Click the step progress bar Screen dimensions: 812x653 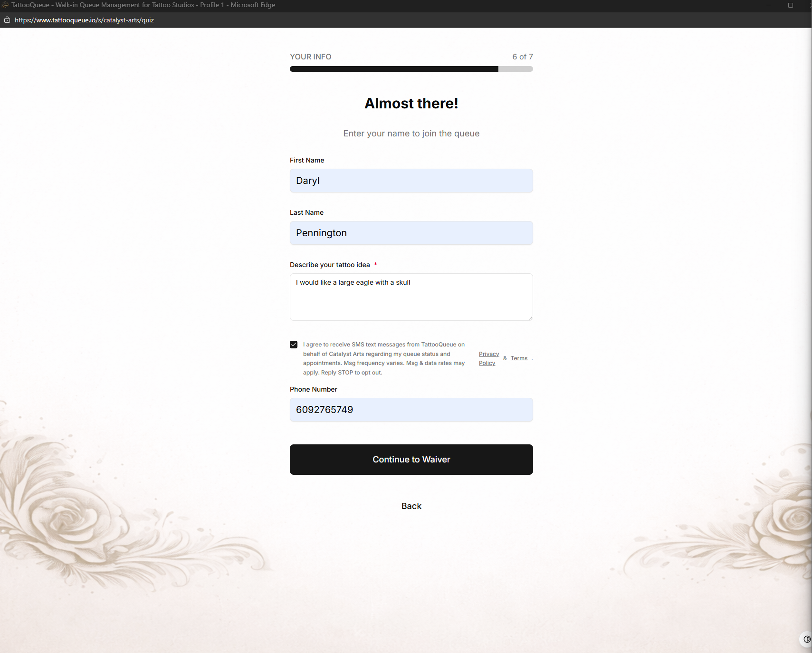[411, 69]
